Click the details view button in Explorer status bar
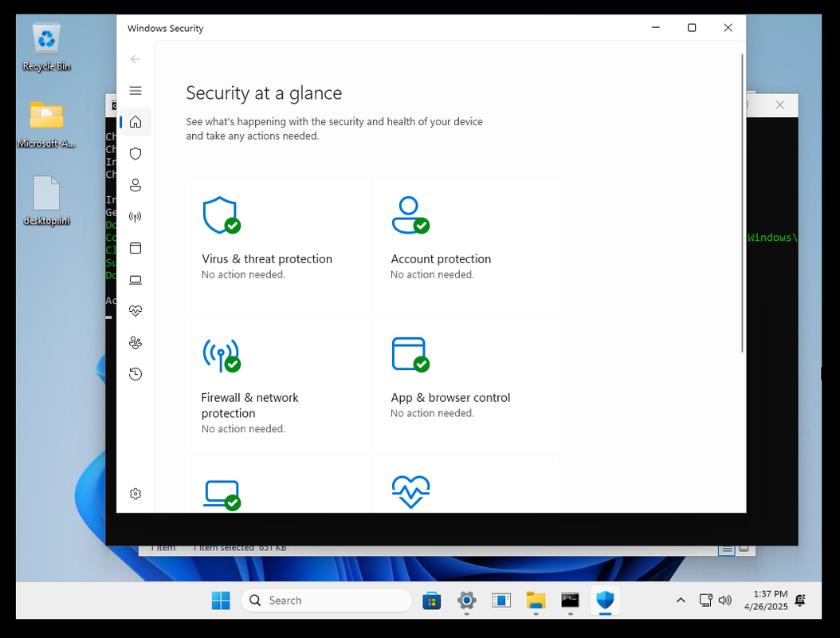Image resolution: width=840 pixels, height=638 pixels. pos(726,549)
